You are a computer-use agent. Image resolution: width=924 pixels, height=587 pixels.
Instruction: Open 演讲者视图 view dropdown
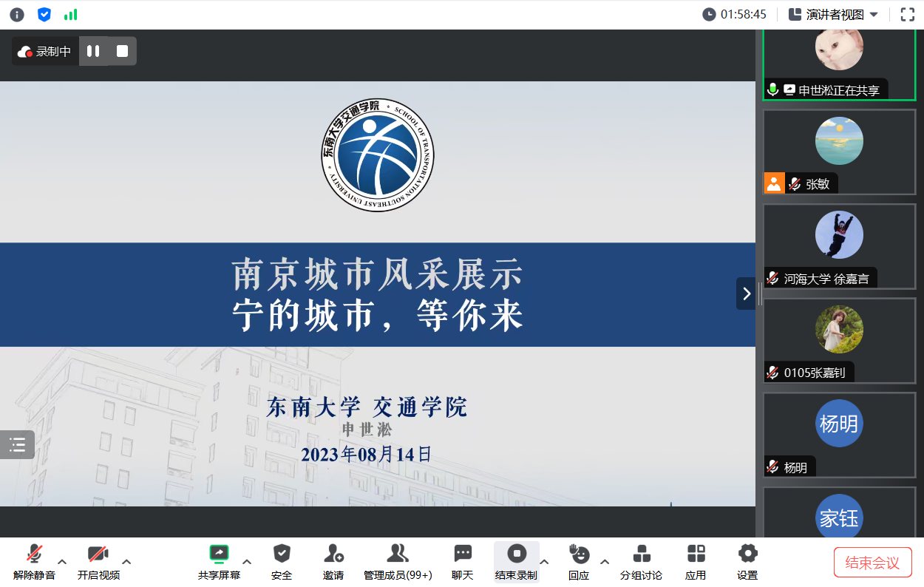(x=834, y=14)
